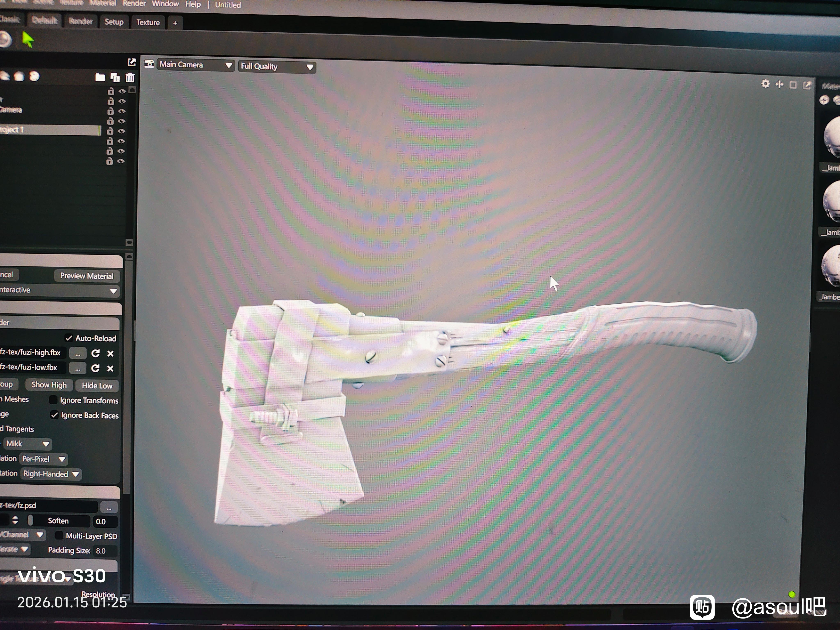Click the Show High button
This screenshot has height=630, width=840.
[49, 385]
